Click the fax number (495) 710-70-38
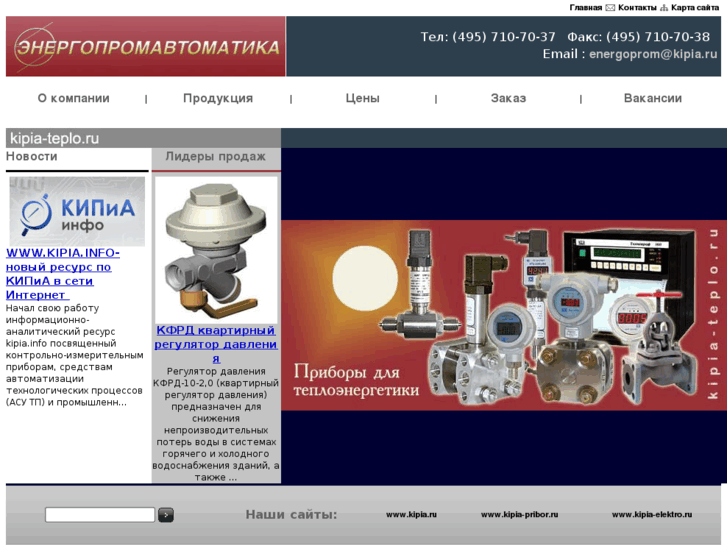This screenshot has width=727, height=545. pyautogui.click(x=658, y=37)
